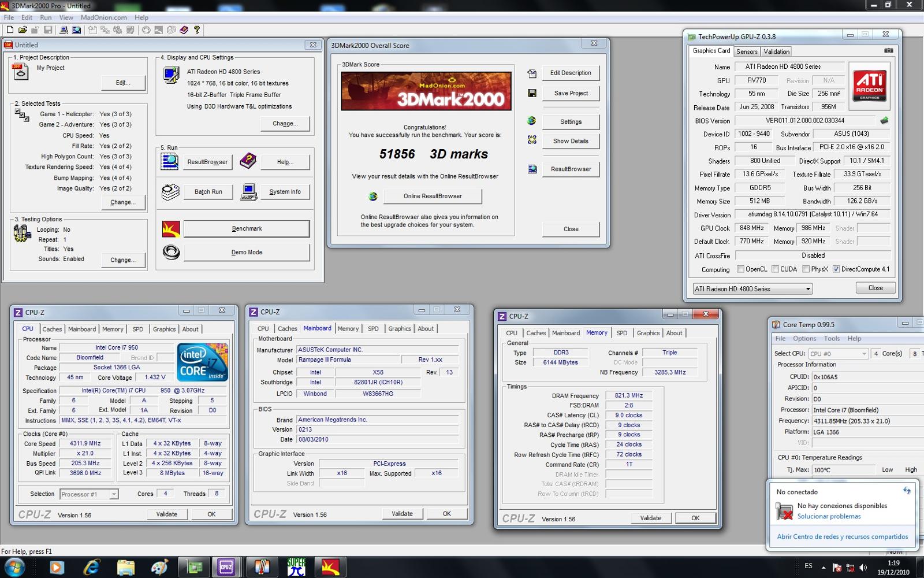Click the GPU-Z screenshot camera icon
The width and height of the screenshot is (924, 578).
click(x=888, y=51)
